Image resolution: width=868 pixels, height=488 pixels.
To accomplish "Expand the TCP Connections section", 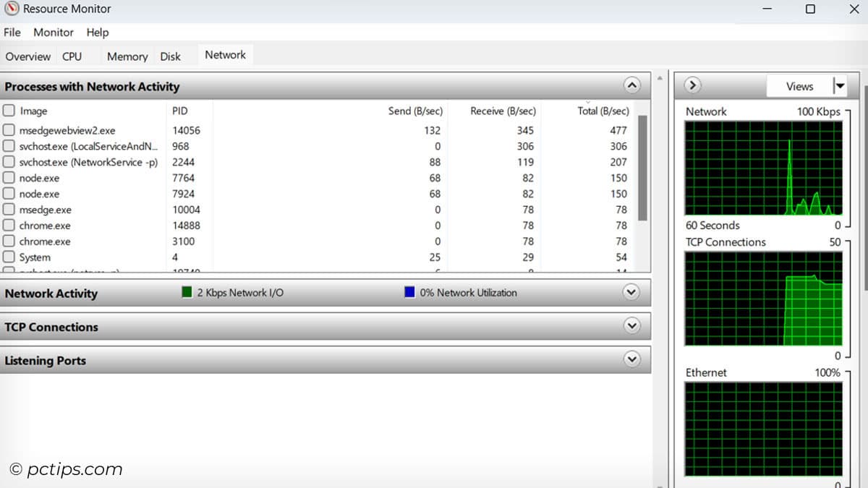I will (631, 326).
